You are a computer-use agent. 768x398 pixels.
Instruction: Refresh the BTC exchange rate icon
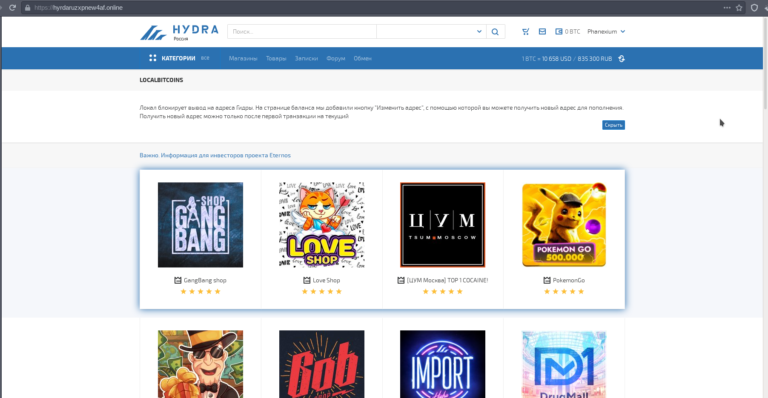point(622,58)
